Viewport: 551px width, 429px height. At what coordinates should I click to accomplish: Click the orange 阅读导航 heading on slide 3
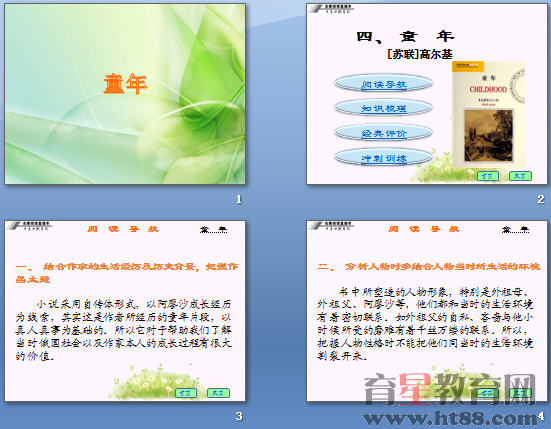[123, 229]
